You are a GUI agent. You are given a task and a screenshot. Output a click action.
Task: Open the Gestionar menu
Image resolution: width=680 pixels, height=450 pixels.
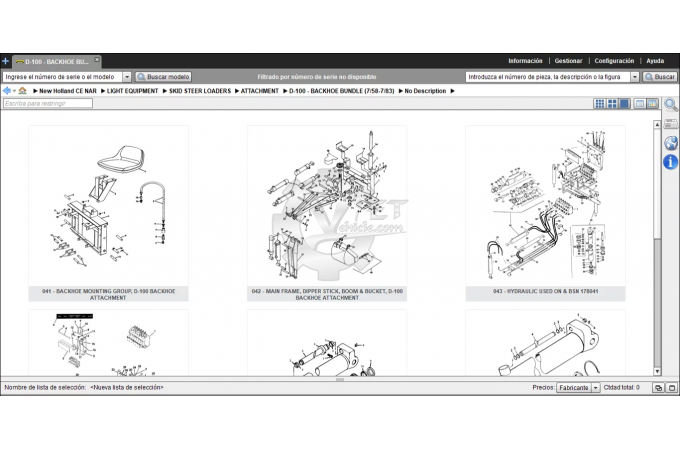pos(568,61)
